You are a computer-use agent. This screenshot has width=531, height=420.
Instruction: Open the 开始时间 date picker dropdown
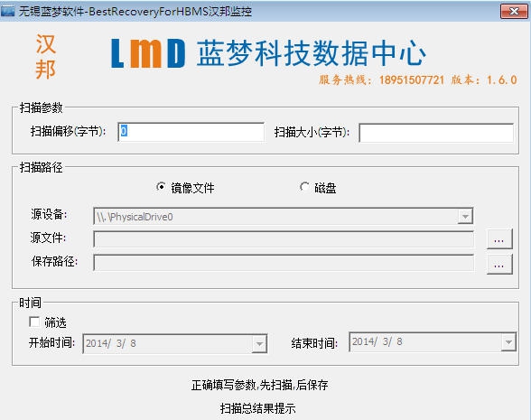(259, 344)
